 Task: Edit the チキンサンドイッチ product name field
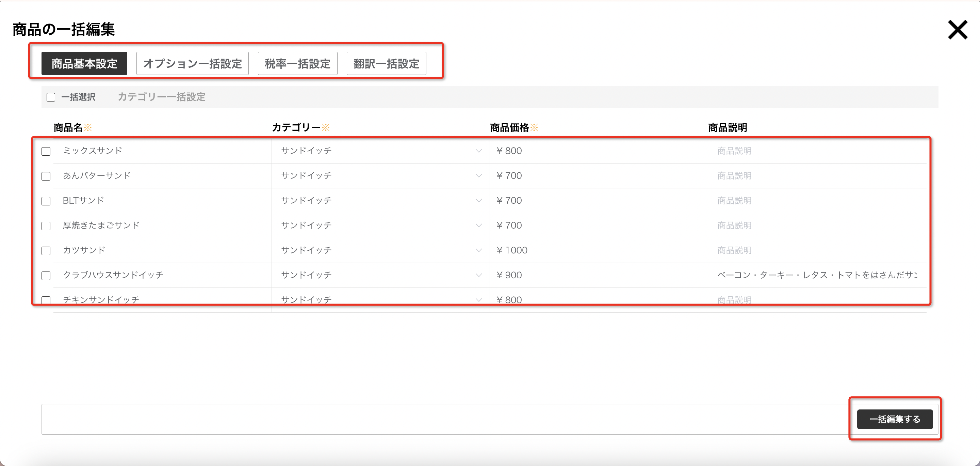tap(162, 300)
